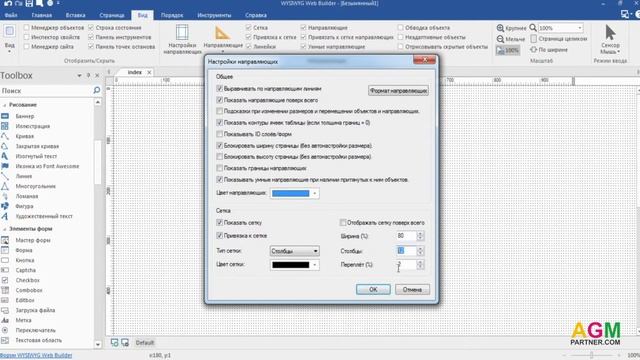This screenshot has width=640, height=360.
Task: Toggle Показать направляющие поверх всего checkbox
Action: pos(219,100)
